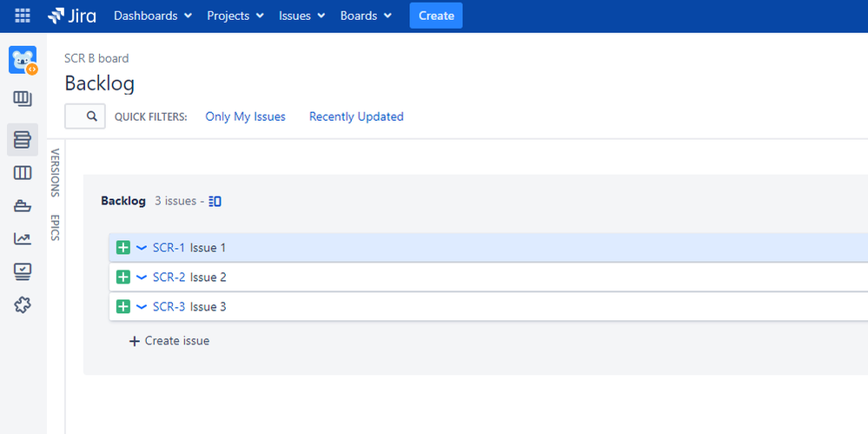868x434 pixels.
Task: Open the SCR project avatar icon
Action: tap(23, 60)
